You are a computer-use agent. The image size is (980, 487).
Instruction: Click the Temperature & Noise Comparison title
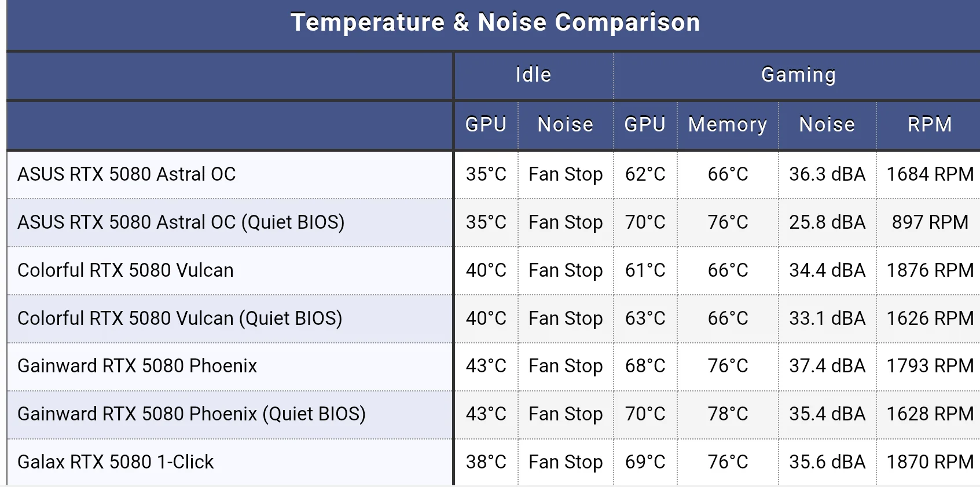[495, 23]
